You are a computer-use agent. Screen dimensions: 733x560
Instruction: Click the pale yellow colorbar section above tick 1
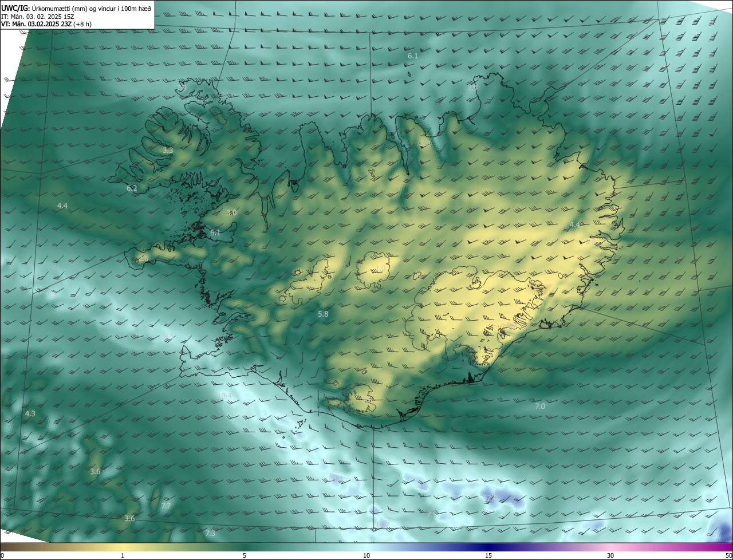(123, 547)
